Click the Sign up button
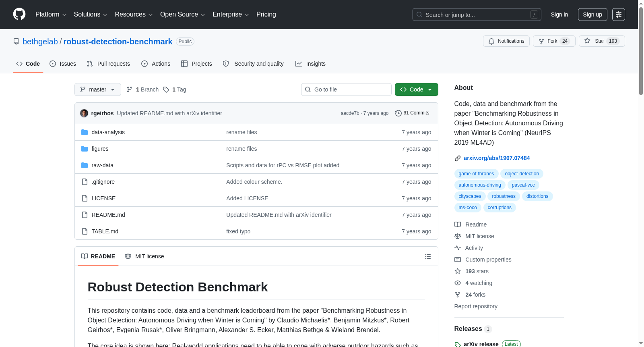 tap(592, 15)
